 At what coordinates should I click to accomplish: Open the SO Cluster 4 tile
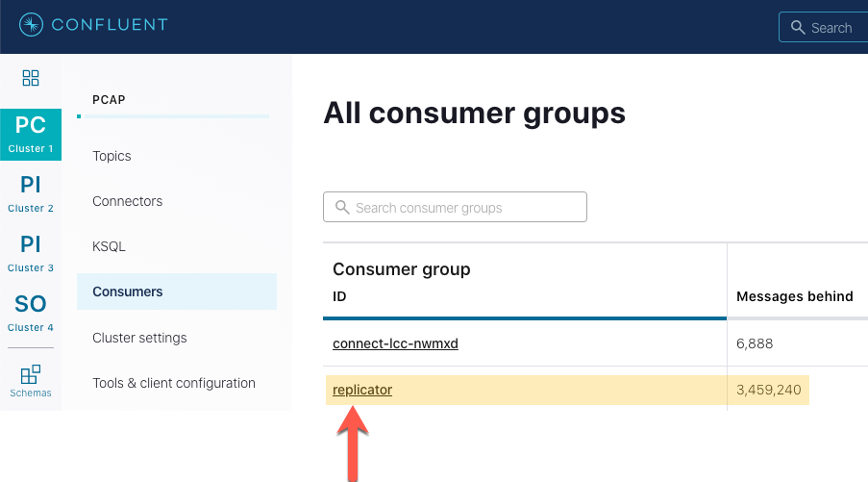pyautogui.click(x=31, y=313)
